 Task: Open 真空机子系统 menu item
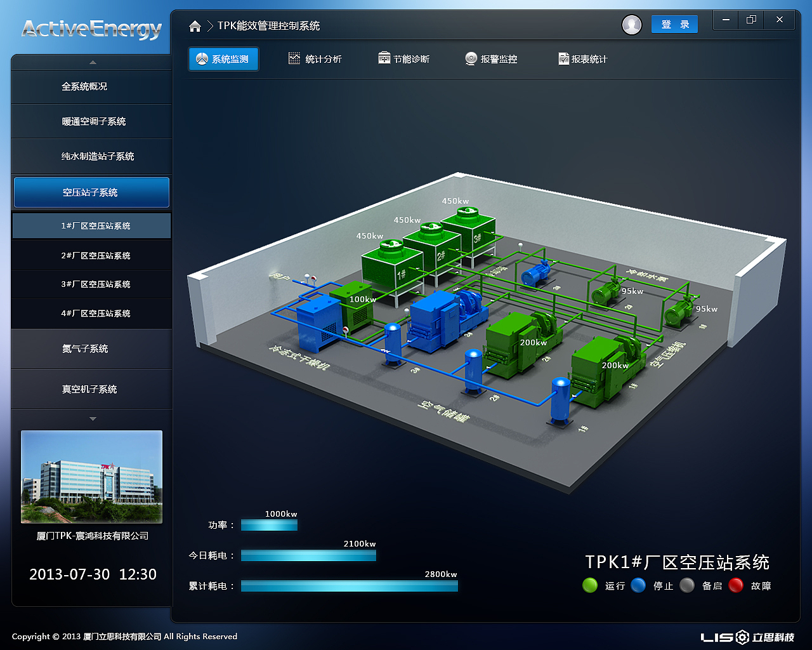(92, 389)
